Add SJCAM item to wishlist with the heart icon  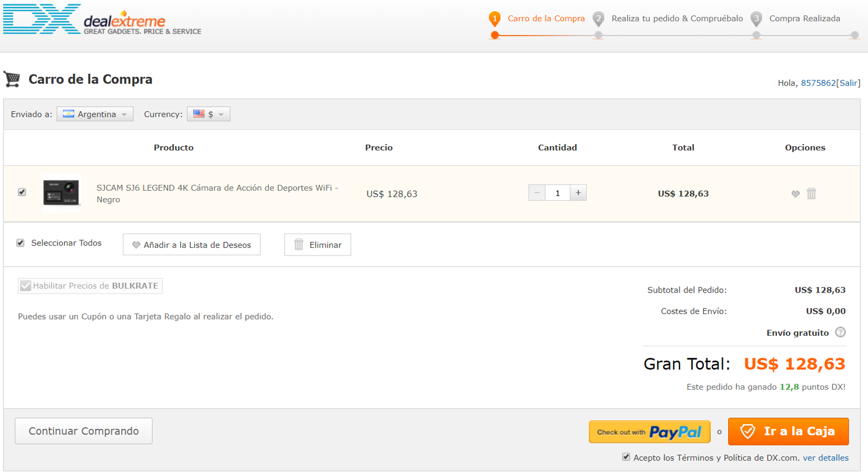795,194
